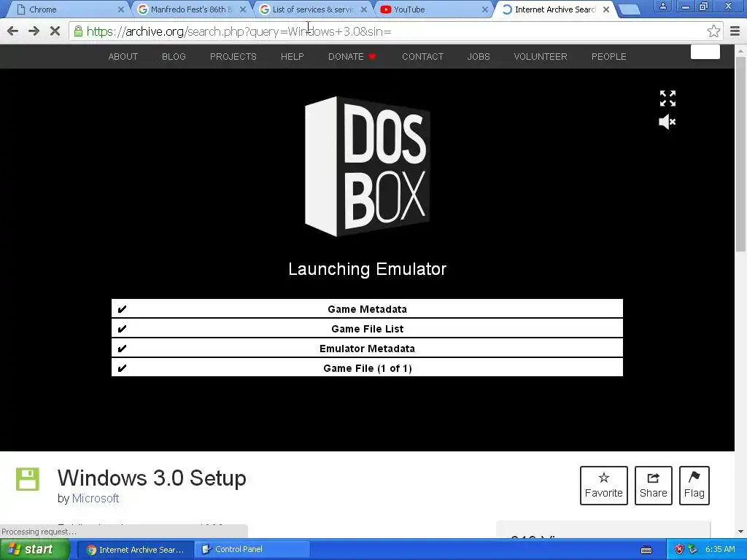
Task: Click the browser Back arrow
Action: (13, 31)
